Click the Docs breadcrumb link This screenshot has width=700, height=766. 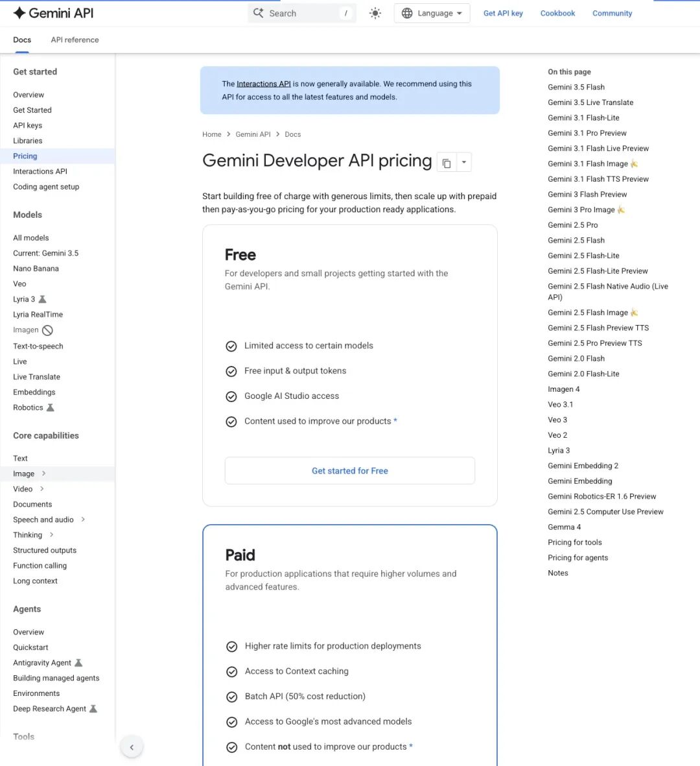[x=293, y=134]
